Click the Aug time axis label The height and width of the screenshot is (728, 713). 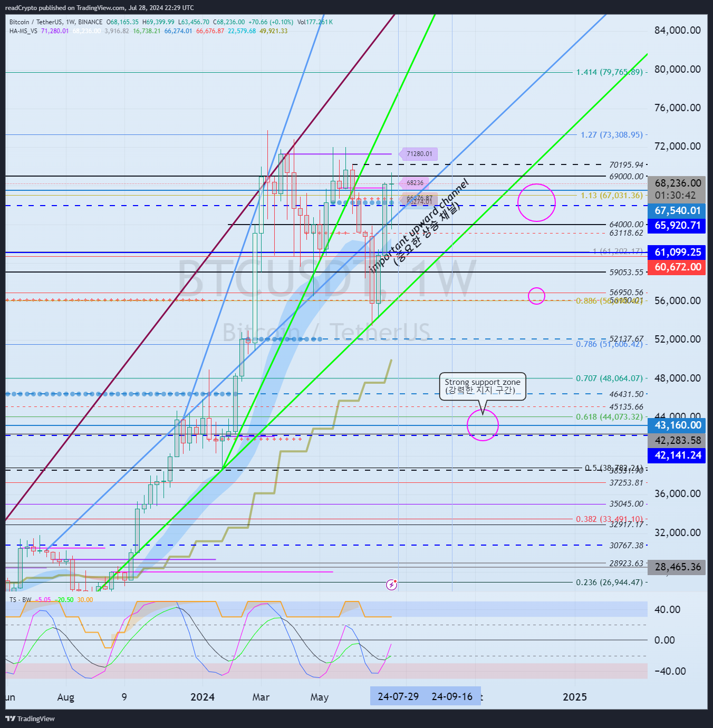tap(66, 697)
